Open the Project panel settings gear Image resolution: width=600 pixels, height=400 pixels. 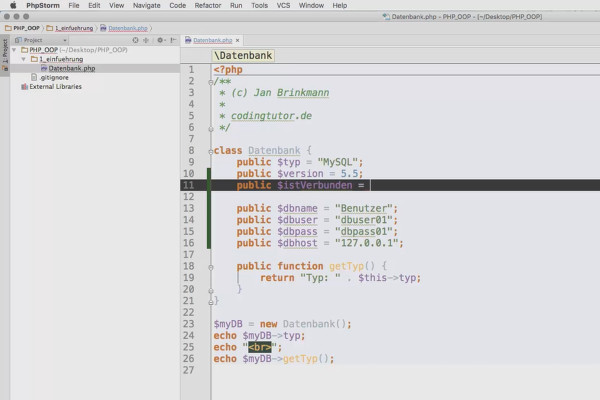pyautogui.click(x=161, y=40)
